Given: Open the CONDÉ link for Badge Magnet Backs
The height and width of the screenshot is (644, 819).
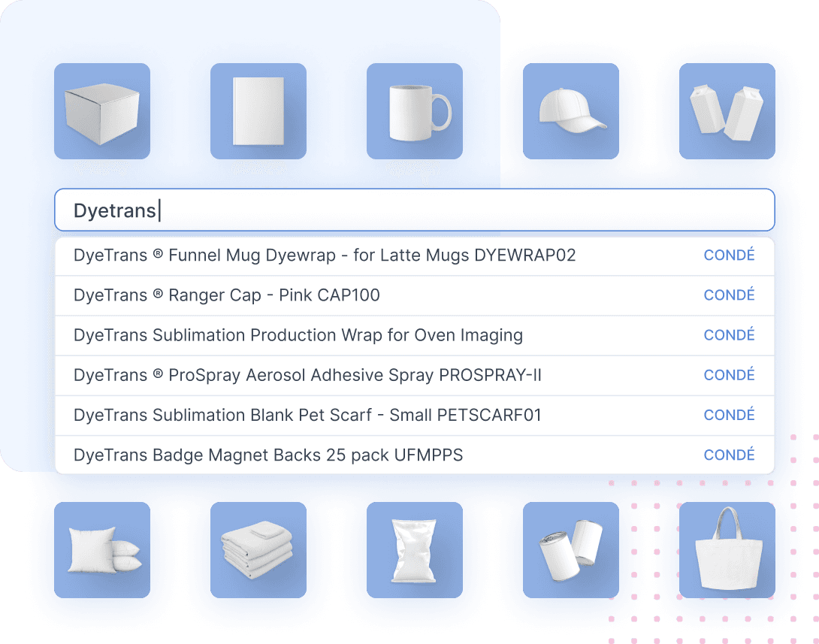Looking at the screenshot, I should pos(729,455).
